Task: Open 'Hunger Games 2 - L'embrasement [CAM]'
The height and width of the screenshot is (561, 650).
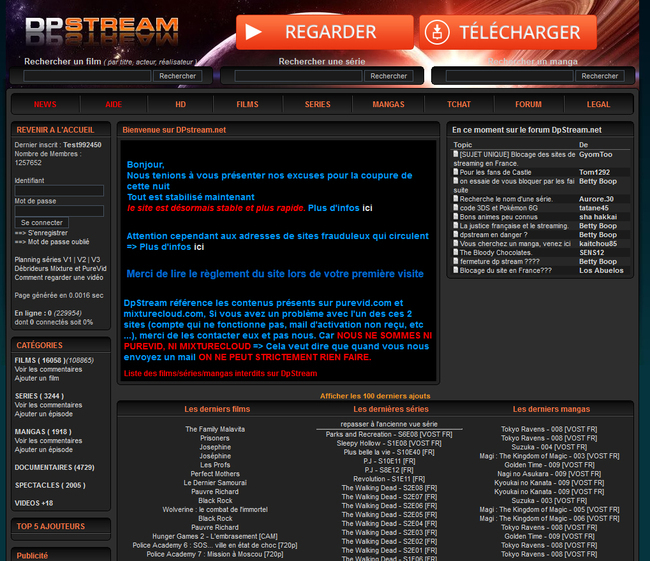Action: pos(215,536)
